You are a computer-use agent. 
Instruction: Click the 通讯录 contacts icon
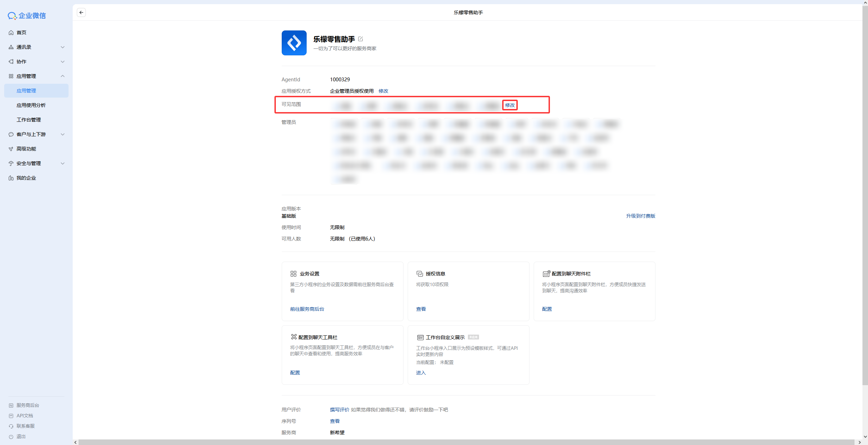click(11, 47)
